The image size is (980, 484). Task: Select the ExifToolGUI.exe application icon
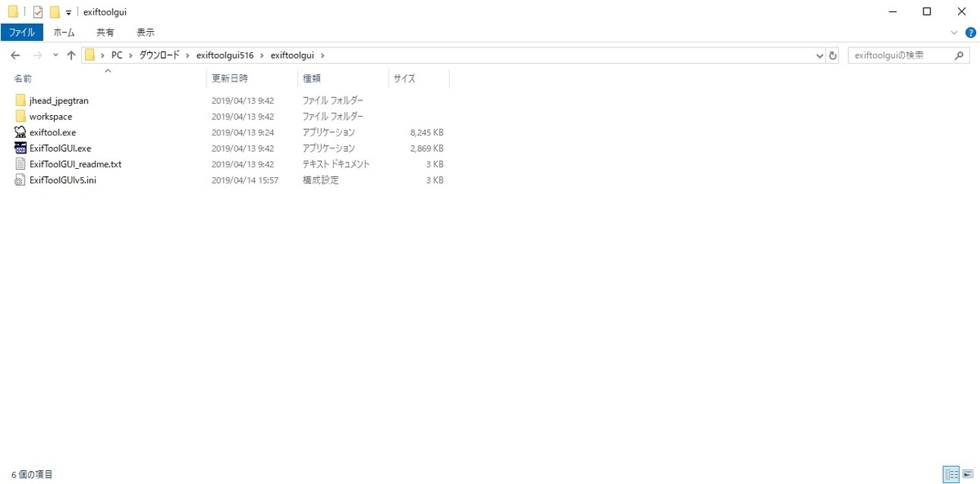click(20, 149)
